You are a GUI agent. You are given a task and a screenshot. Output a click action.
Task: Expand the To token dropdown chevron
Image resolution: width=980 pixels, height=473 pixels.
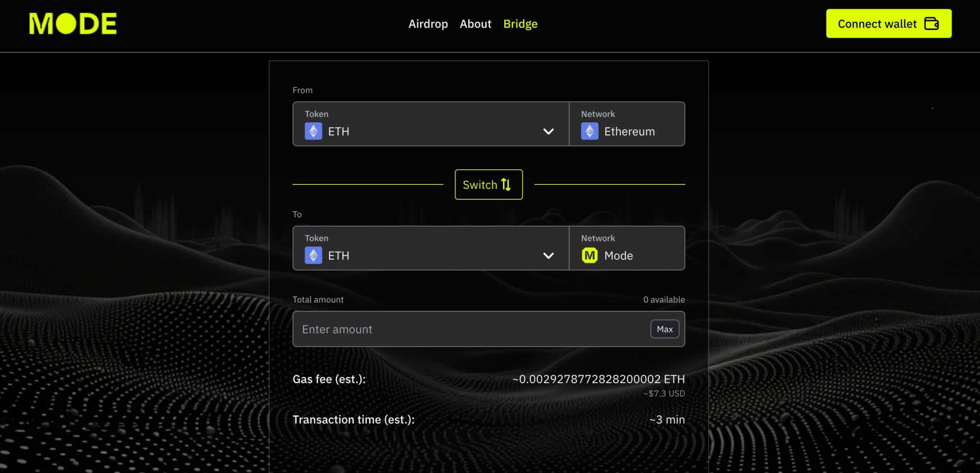(x=548, y=256)
